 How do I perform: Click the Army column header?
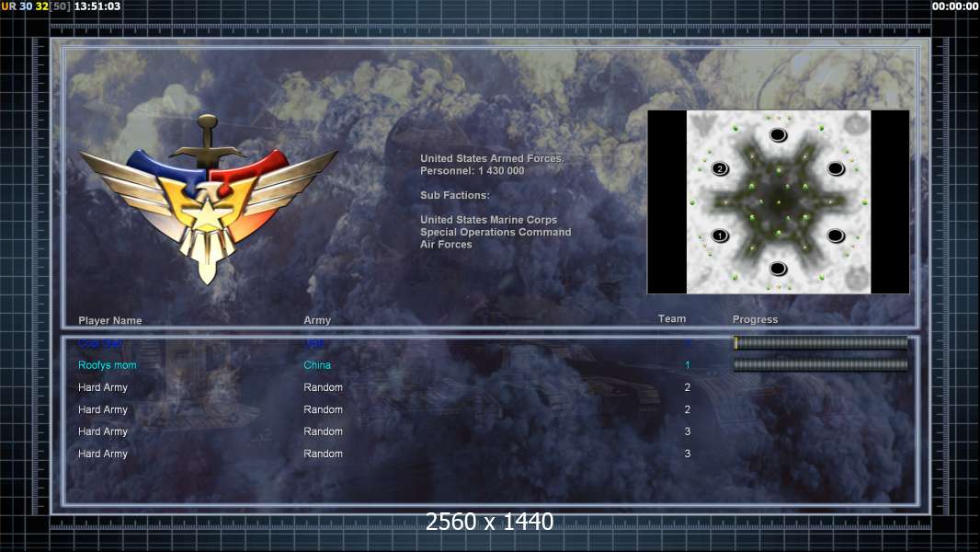click(x=317, y=320)
